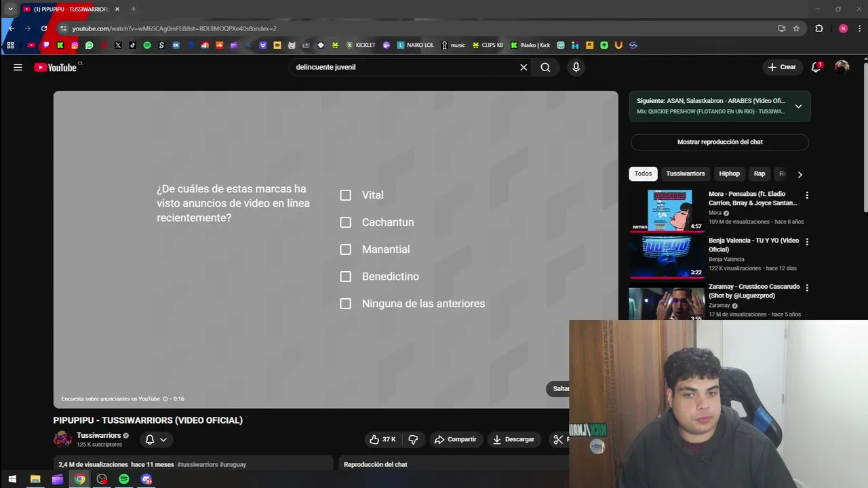Image resolution: width=868 pixels, height=488 pixels.
Task: Open the music bookmark
Action: [x=453, y=45]
